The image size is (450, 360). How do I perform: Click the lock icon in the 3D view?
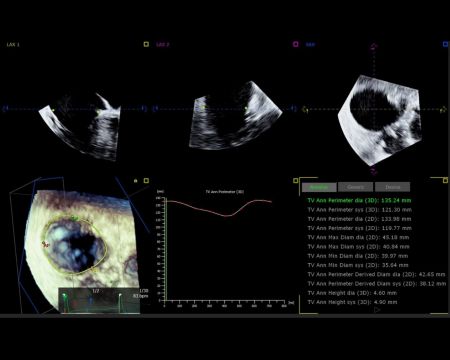(136, 181)
